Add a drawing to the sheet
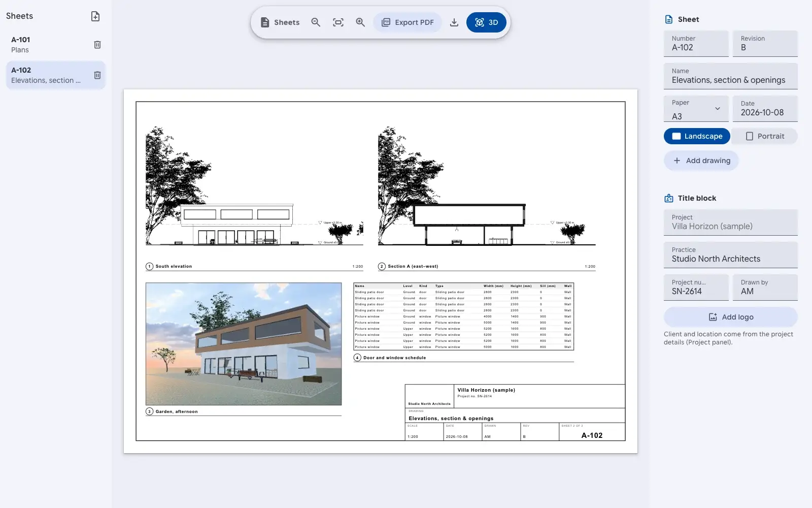 tap(701, 161)
